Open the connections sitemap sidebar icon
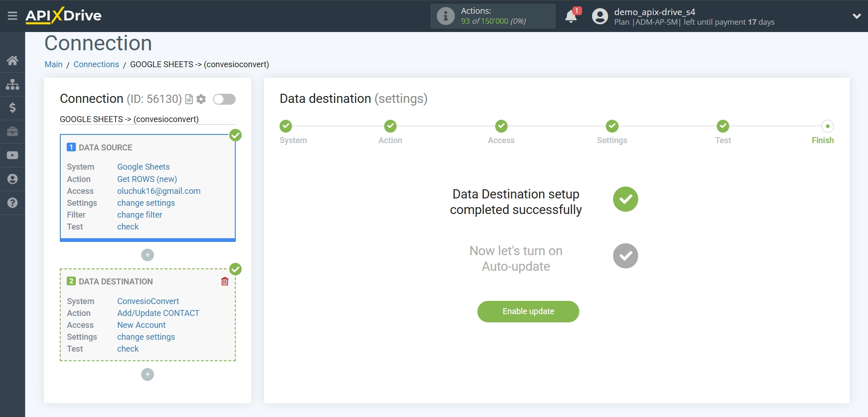Screen dimensions: 868x417 click(12, 84)
